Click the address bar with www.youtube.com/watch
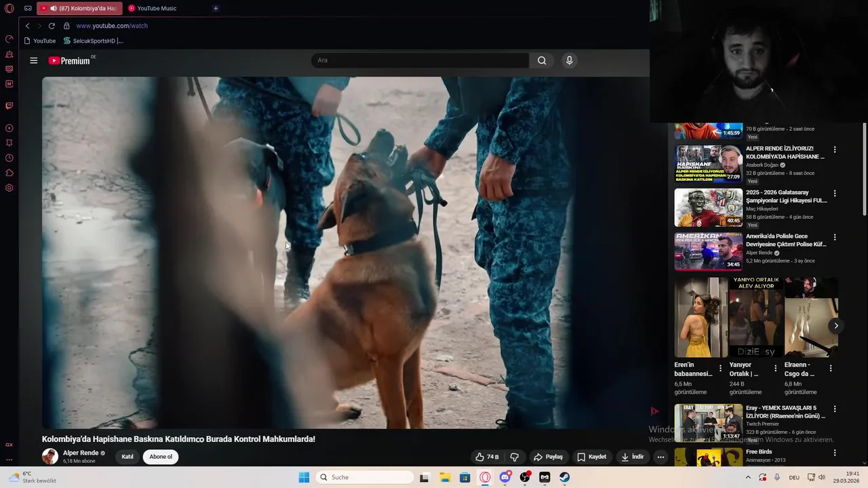This screenshot has width=868, height=488. pos(112,26)
